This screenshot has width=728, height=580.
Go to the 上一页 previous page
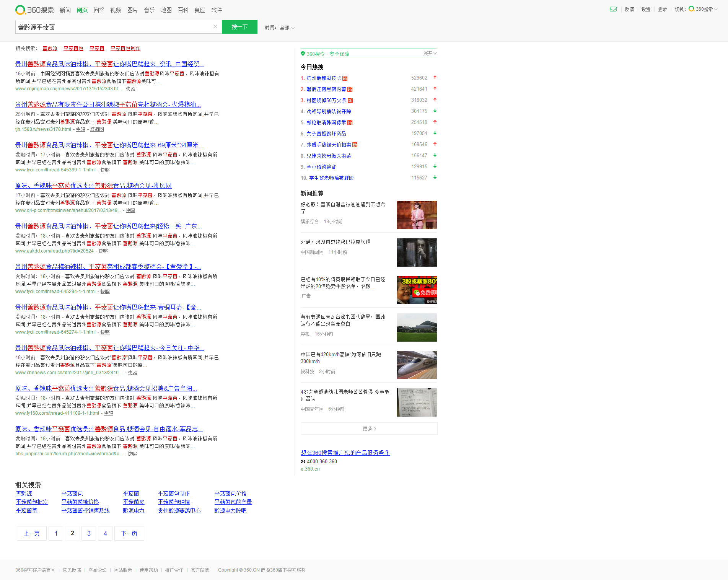pyautogui.click(x=32, y=533)
